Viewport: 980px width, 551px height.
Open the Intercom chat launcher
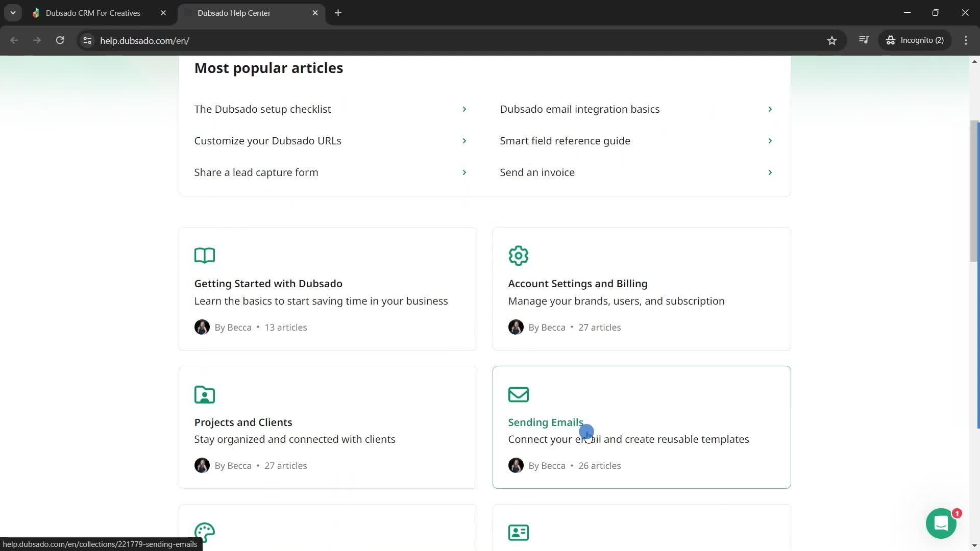click(941, 523)
